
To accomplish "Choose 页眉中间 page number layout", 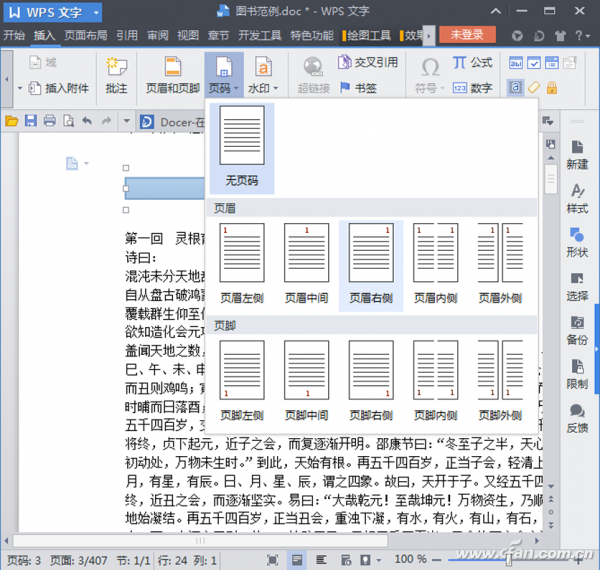I will (306, 264).
